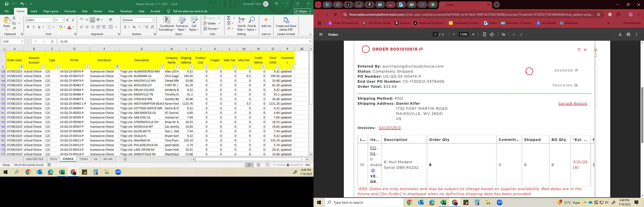Click AutoSum sigma icon
644x207 pixels.
pos(229,18)
